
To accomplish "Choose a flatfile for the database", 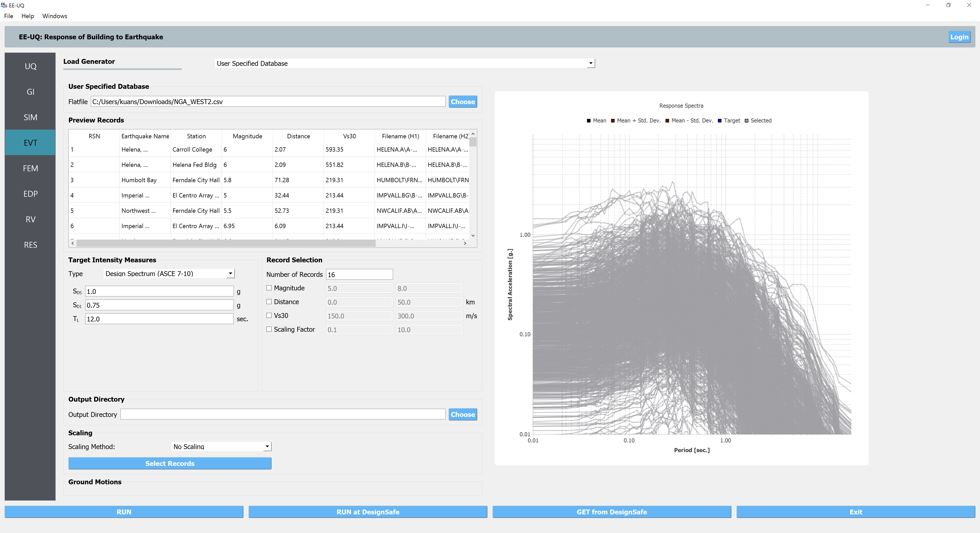I will click(463, 102).
